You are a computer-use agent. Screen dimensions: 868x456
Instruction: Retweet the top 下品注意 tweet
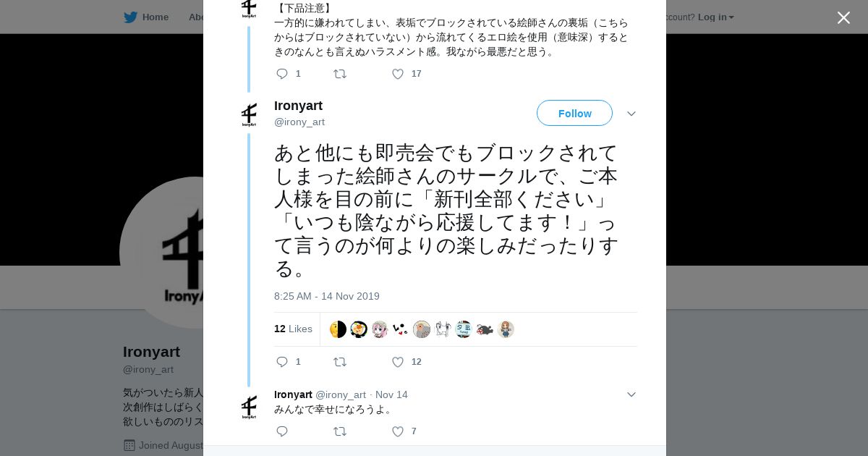[339, 74]
